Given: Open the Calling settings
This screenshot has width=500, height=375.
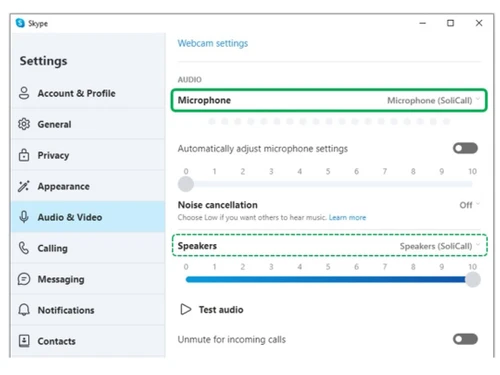Looking at the screenshot, I should pyautogui.click(x=88, y=248).
